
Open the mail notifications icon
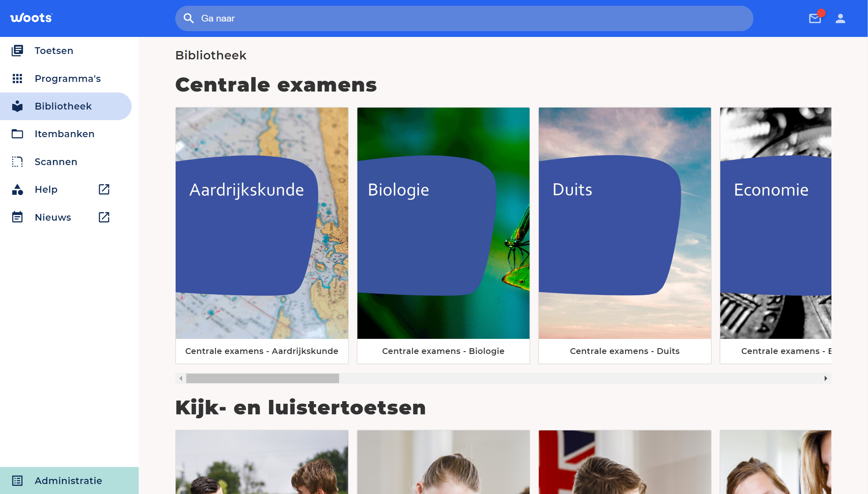[815, 18]
